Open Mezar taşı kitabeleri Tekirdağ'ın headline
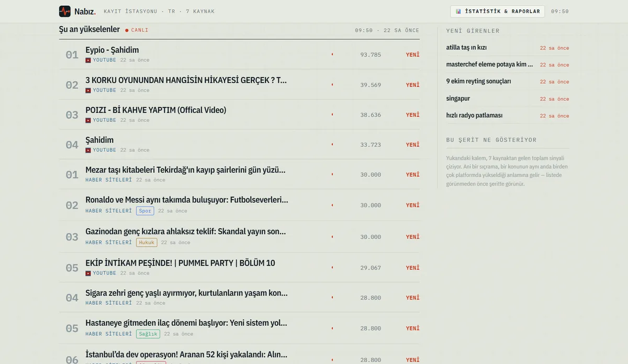Screen dimensions: 628x364 (x=185, y=170)
